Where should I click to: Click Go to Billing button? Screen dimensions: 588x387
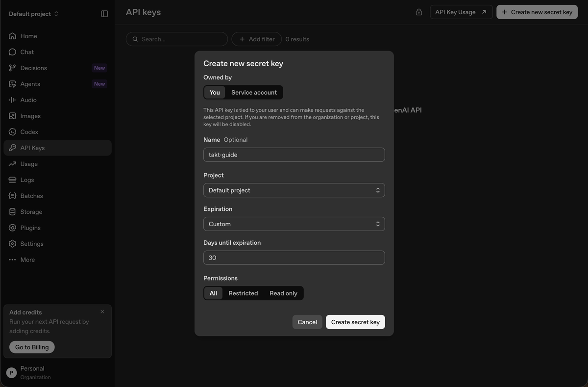(32, 347)
